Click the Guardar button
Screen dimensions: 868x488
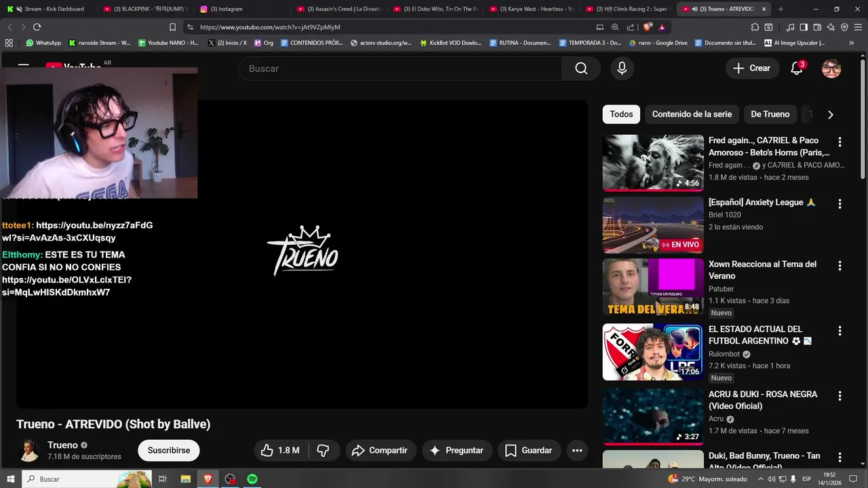(x=529, y=450)
